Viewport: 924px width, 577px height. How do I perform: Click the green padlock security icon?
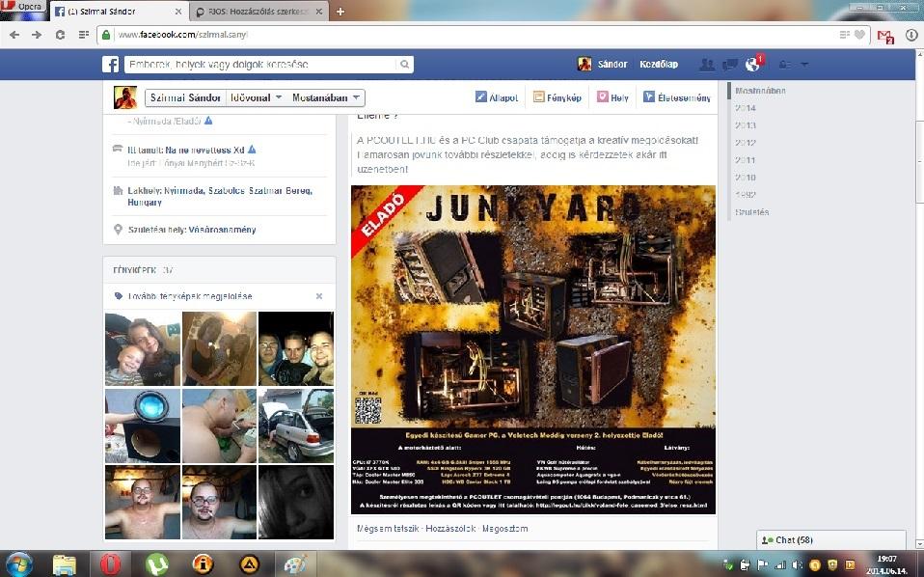click(x=106, y=35)
